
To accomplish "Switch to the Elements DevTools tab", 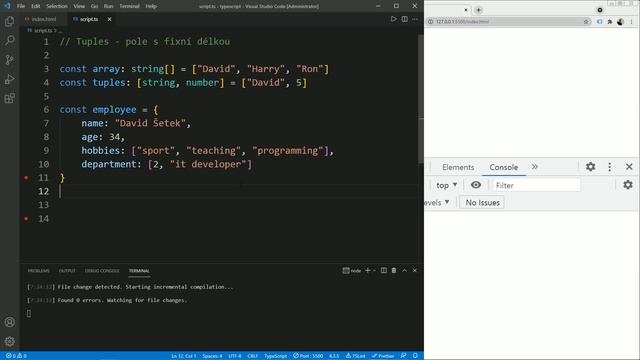I will tap(458, 167).
